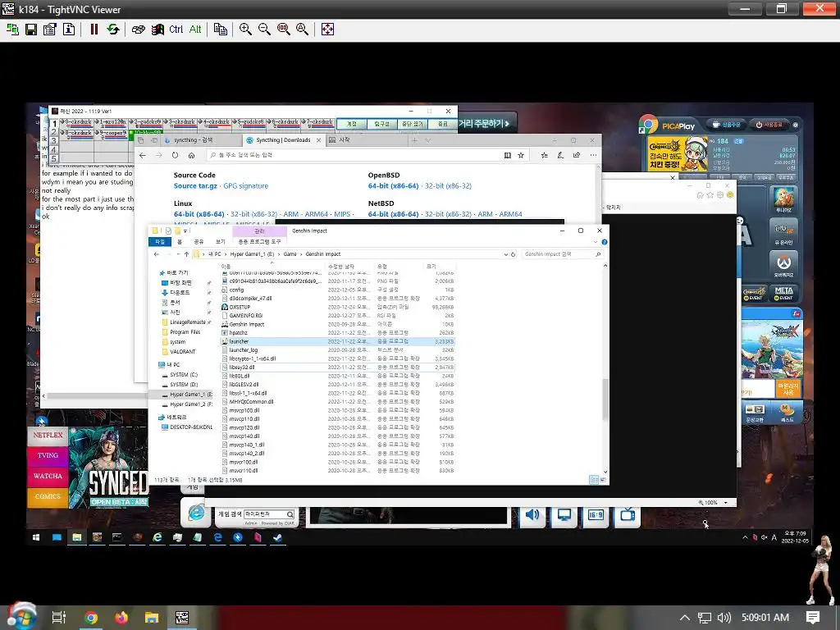Click Edge favorites star icon
Image resolution: width=840 pixels, height=630 pixels.
pos(521,155)
